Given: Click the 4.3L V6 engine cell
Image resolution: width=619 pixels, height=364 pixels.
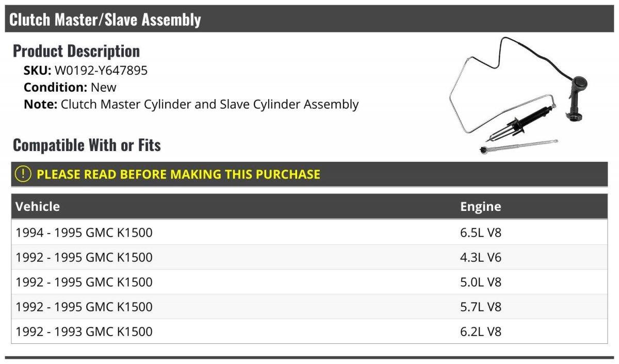Looking at the screenshot, I should point(480,257).
